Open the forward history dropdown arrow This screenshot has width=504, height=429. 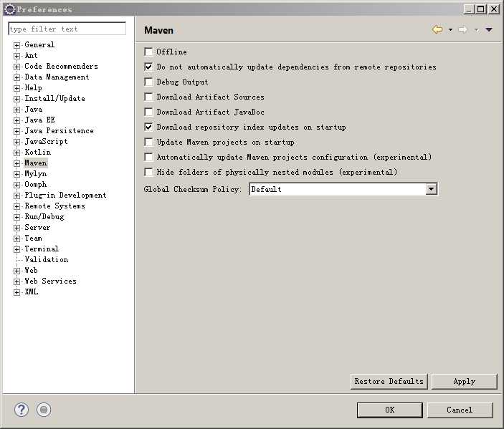[x=476, y=30]
